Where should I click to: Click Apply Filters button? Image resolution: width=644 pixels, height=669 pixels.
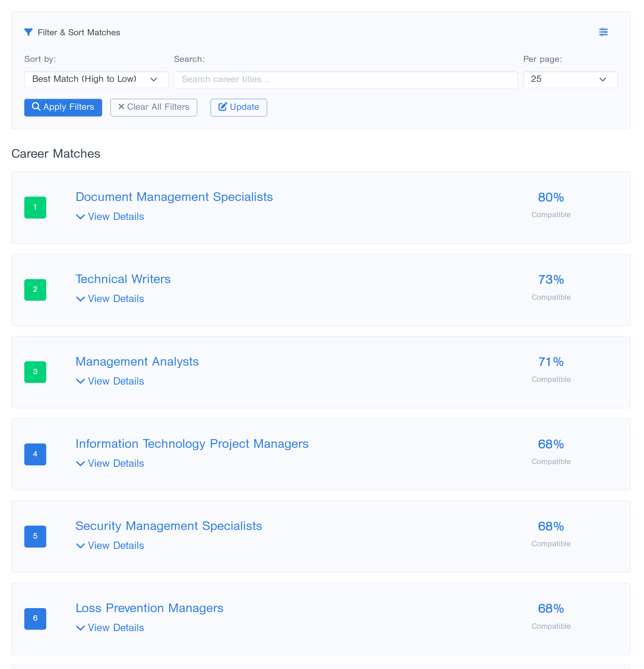[63, 107]
